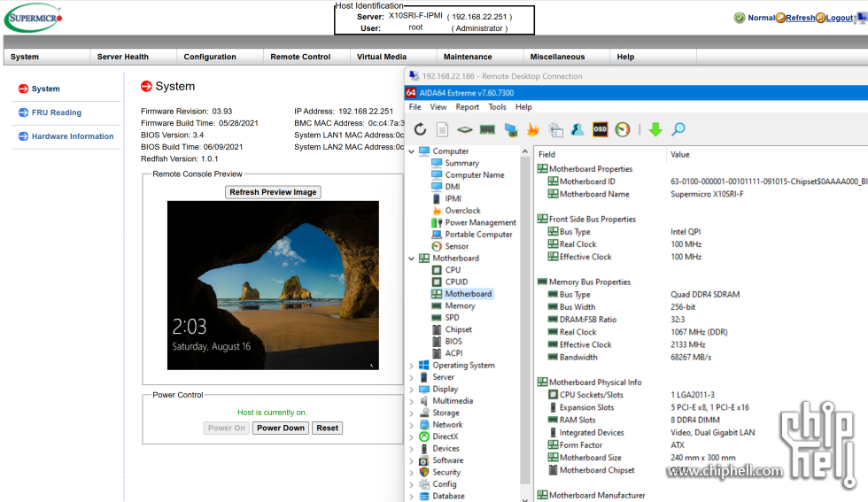This screenshot has height=502, width=868.
Task: Click the Refresh Preview Image button
Action: tap(273, 192)
